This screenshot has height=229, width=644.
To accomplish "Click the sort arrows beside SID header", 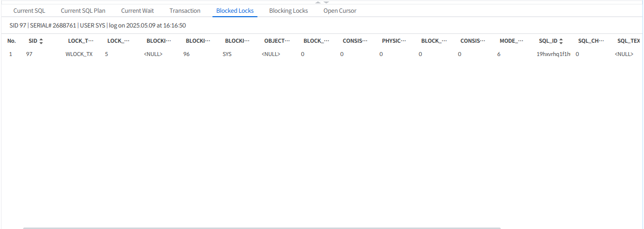I will (41, 41).
